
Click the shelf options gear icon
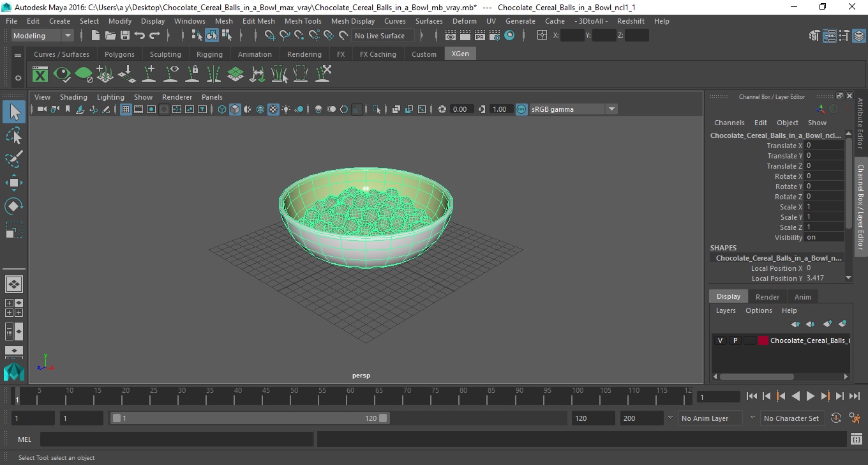click(x=18, y=78)
